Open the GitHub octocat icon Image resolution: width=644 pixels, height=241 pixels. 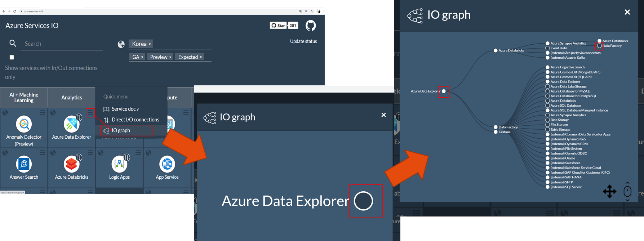click(311, 26)
